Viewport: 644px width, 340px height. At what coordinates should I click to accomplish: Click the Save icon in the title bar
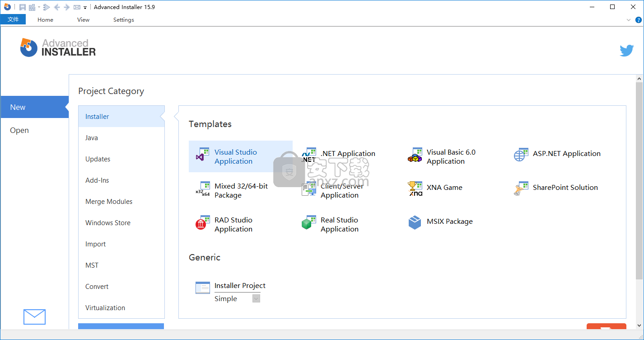pos(23,7)
